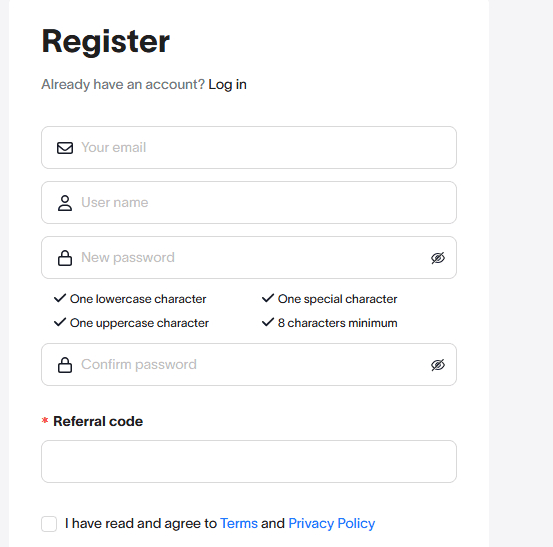Image resolution: width=553 pixels, height=547 pixels.
Task: Open the Privacy Policy link
Action: pos(332,524)
